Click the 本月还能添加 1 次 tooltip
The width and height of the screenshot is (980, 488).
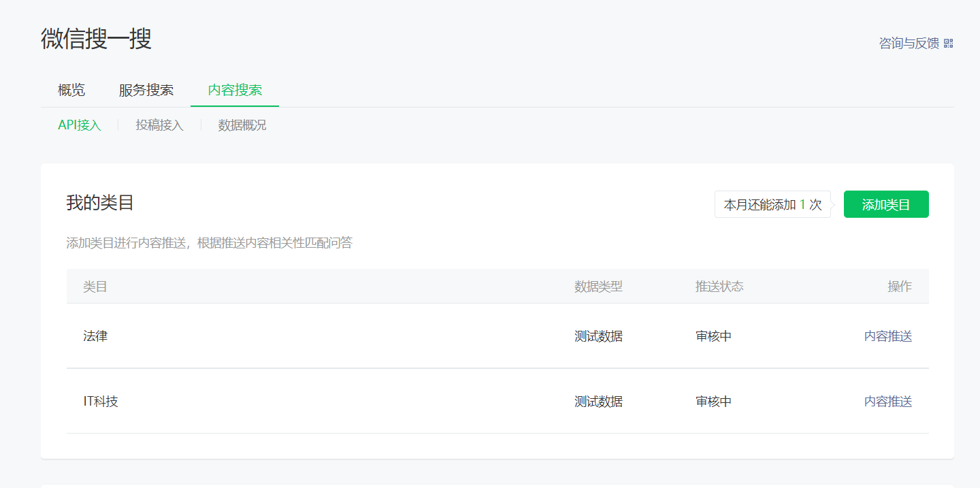[x=772, y=204]
